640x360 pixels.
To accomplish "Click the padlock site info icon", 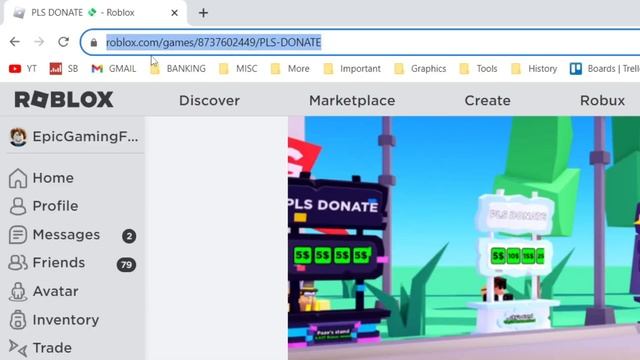I will coord(94,42).
